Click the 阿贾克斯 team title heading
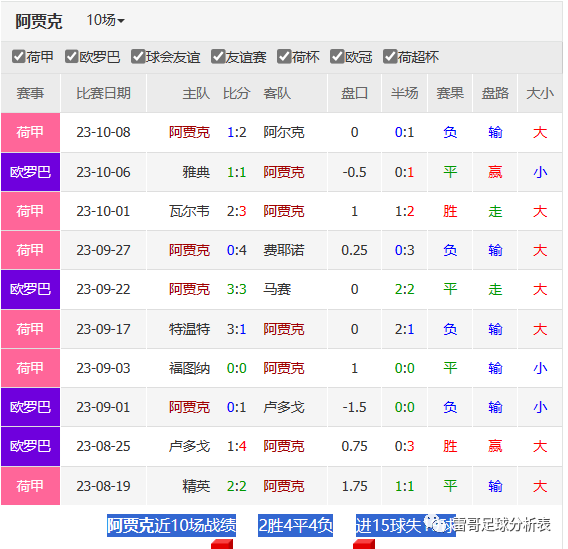Image resolution: width=568 pixels, height=549 pixels. (39, 21)
